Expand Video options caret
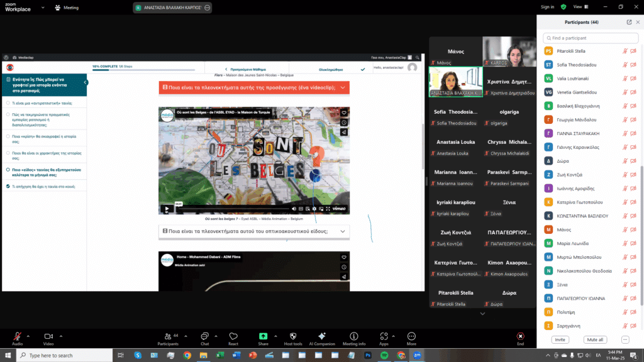Viewport: 644px width, 362px height. coord(61,337)
